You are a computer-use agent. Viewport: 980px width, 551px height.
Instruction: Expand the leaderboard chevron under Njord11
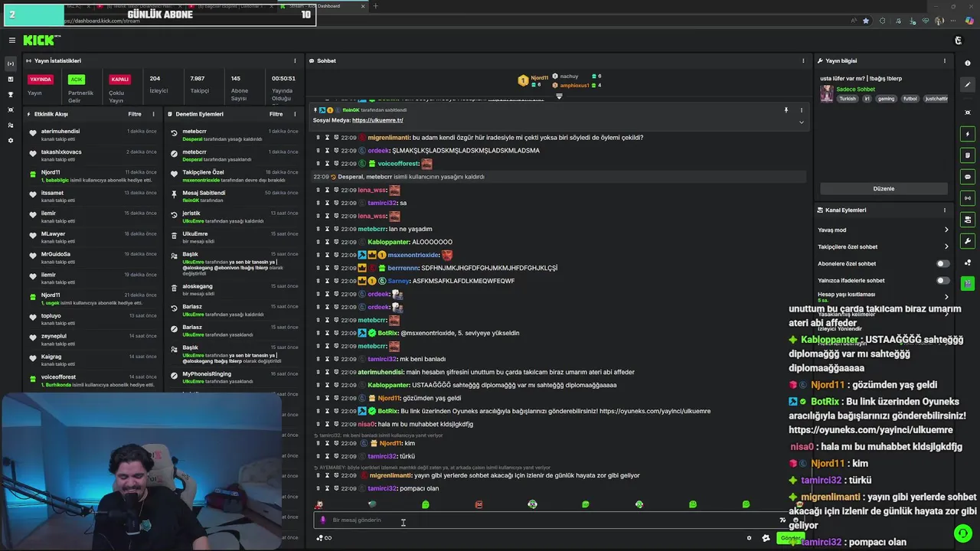click(559, 96)
